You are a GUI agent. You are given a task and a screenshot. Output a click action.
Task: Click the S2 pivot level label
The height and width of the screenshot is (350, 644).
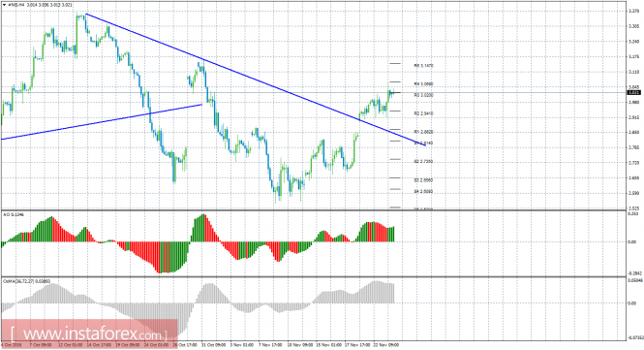click(423, 162)
